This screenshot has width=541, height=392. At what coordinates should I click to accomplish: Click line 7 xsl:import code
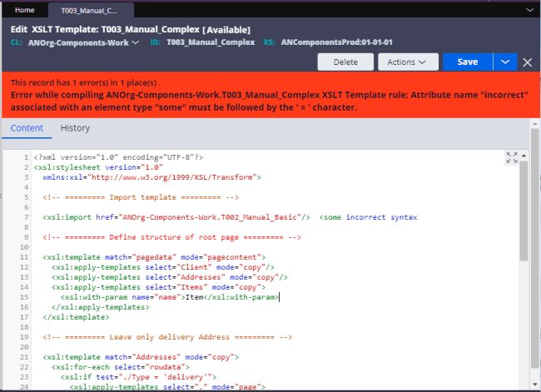click(176, 217)
